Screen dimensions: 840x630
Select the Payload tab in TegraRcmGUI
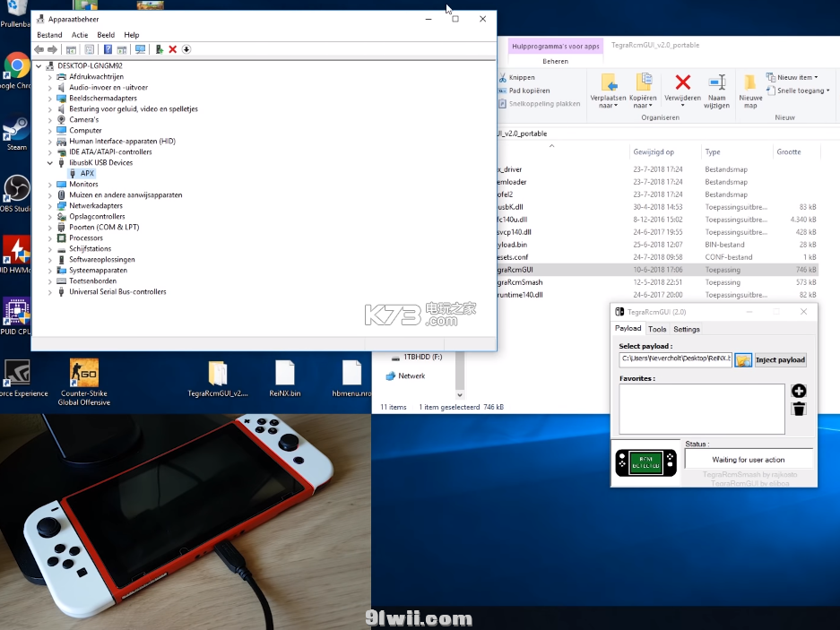click(x=628, y=328)
